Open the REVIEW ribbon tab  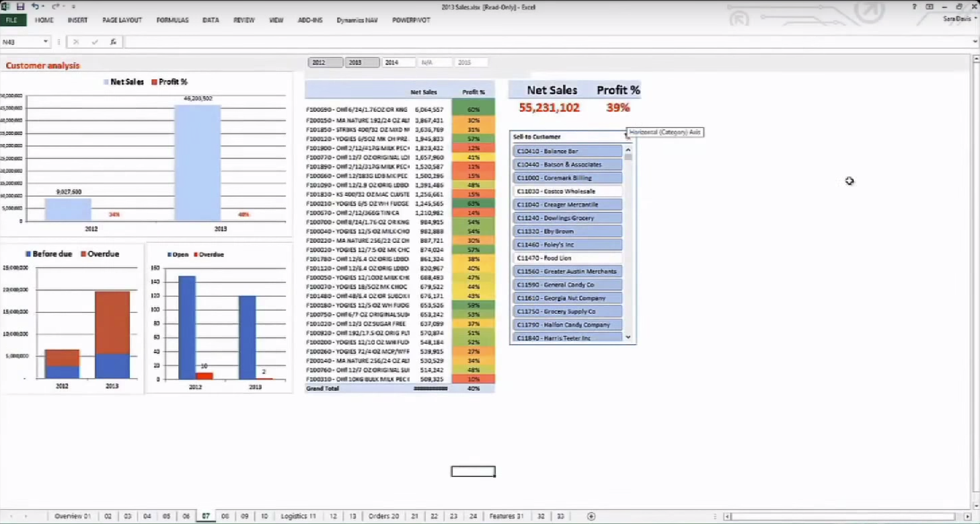(243, 20)
